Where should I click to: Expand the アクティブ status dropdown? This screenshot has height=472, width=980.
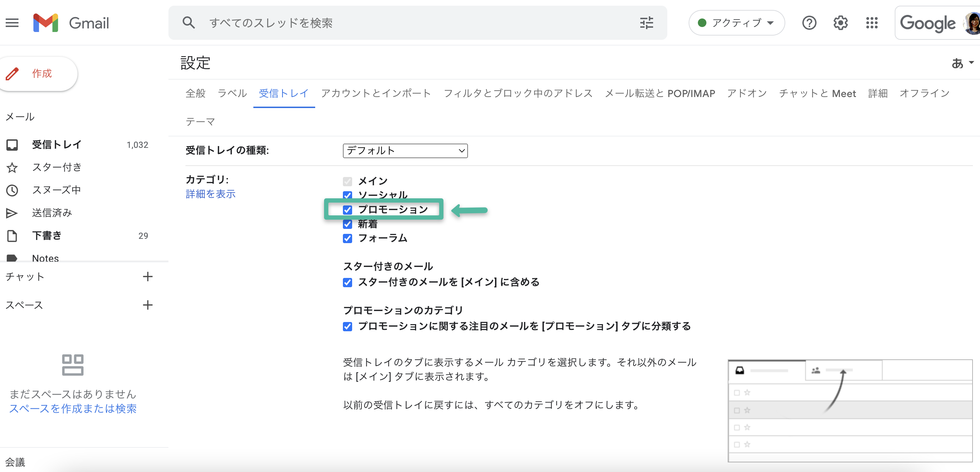[x=737, y=23]
